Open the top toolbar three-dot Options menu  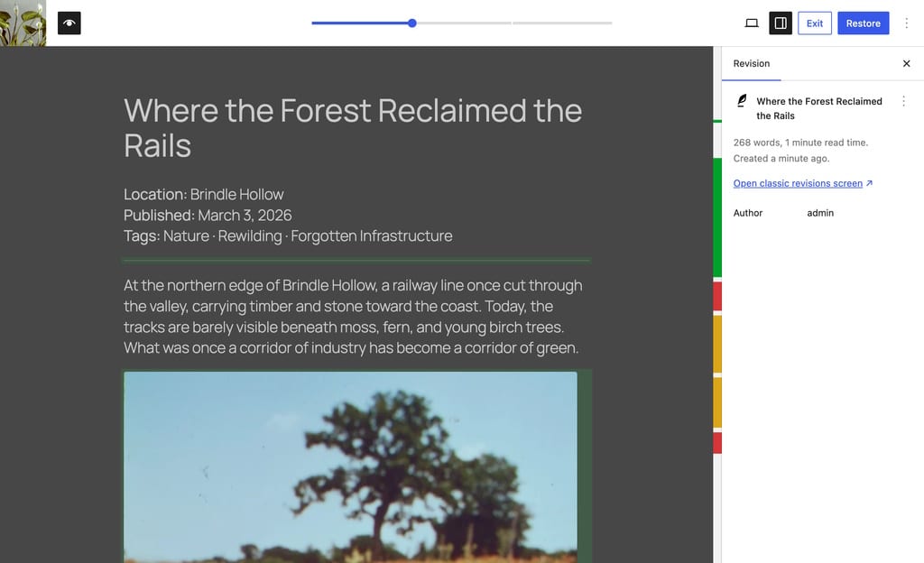click(907, 23)
